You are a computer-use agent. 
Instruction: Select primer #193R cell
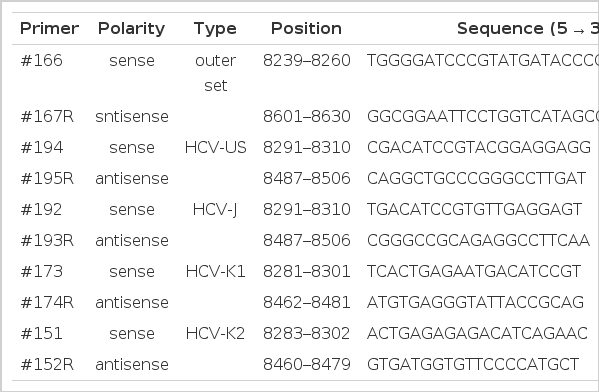[47, 241]
